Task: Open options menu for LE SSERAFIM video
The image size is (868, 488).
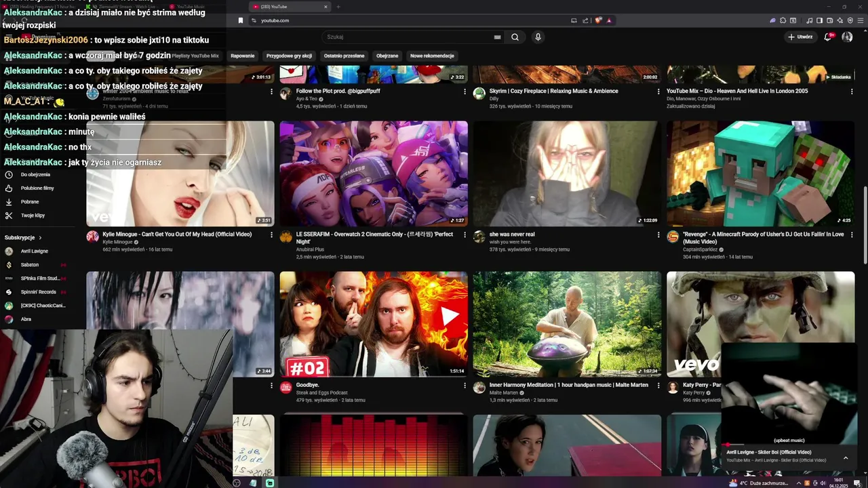Action: pos(465,235)
